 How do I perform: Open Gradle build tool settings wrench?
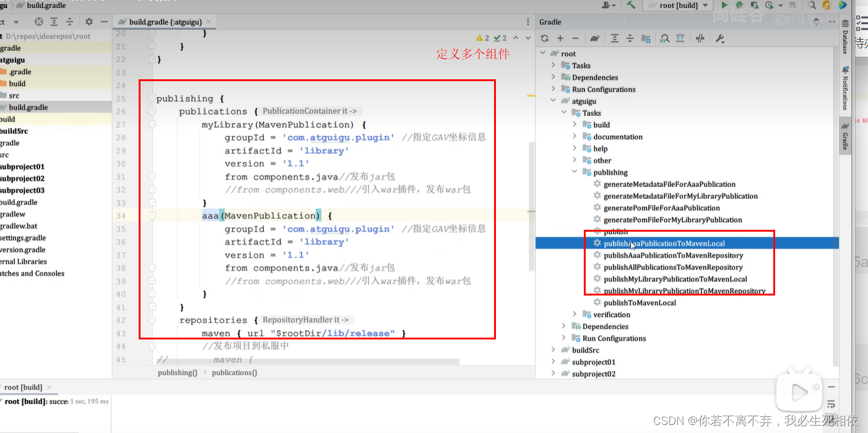(x=719, y=38)
